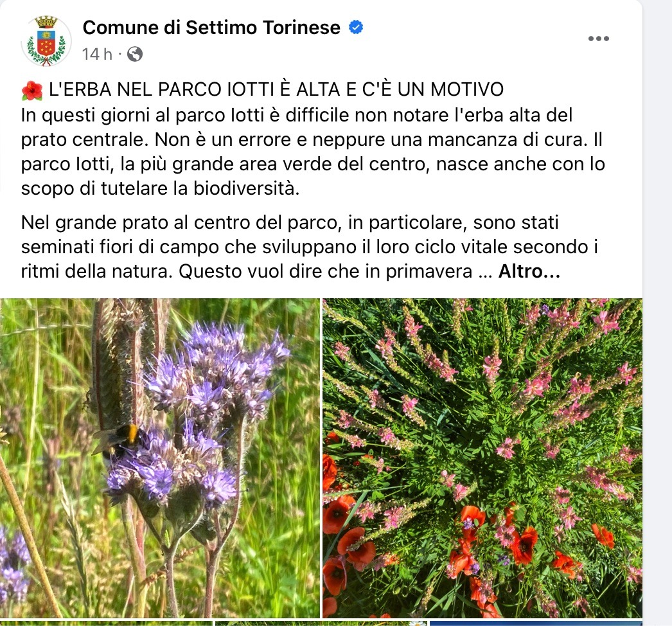Screen dimensions: 672x626
Task: Click the second paragraph about fiori di campo
Action: click(310, 247)
